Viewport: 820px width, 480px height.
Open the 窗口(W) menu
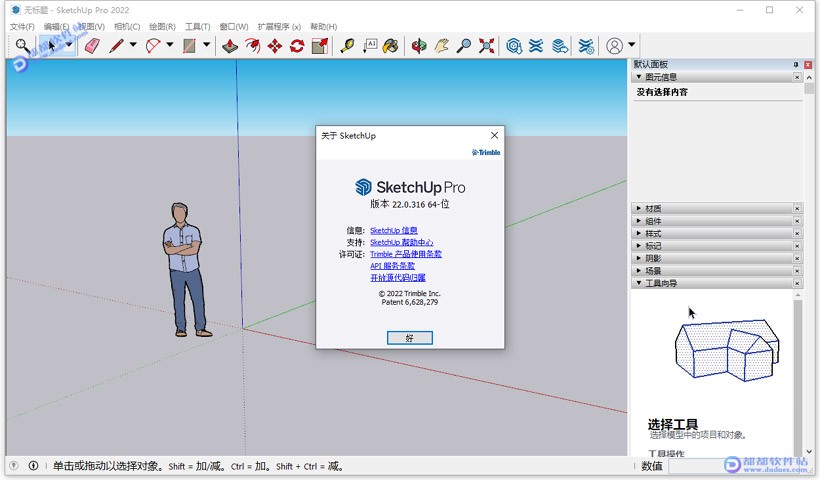tap(234, 27)
